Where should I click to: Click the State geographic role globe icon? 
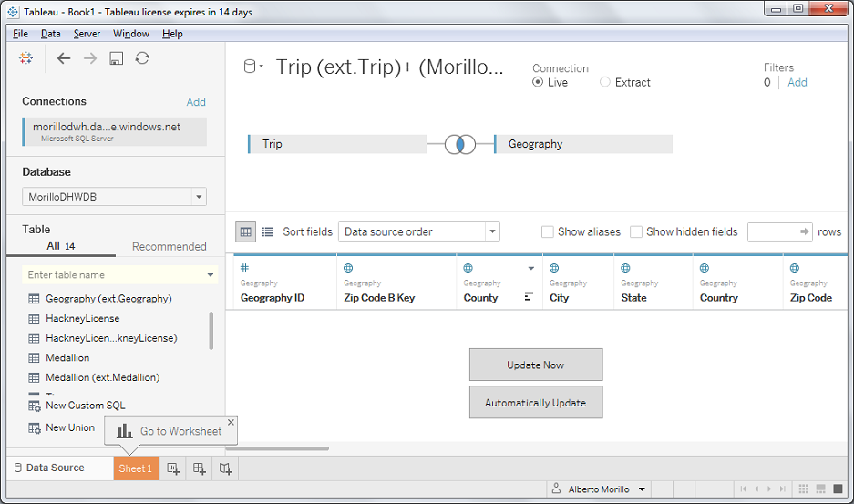click(625, 268)
